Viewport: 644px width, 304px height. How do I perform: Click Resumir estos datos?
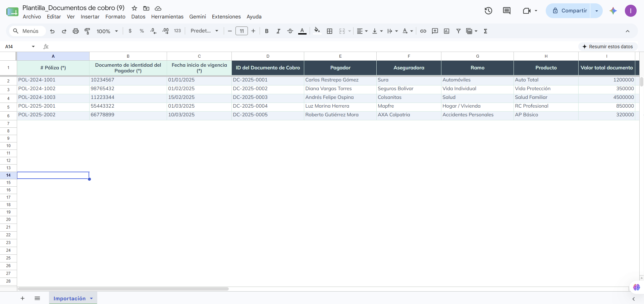tap(608, 47)
